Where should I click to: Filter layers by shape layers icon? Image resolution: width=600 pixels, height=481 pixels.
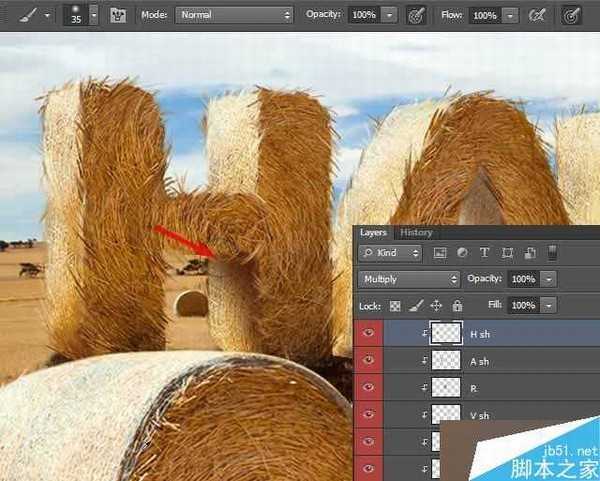pos(507,254)
